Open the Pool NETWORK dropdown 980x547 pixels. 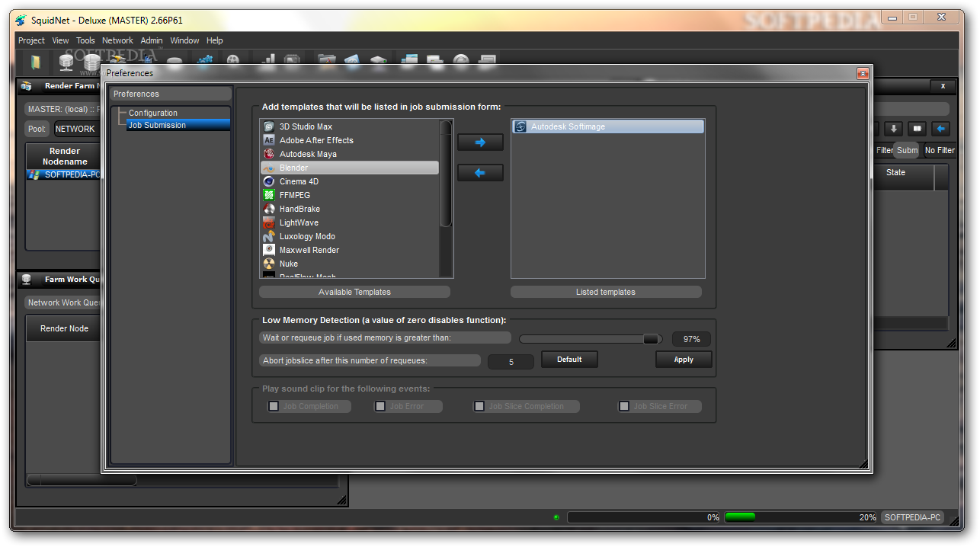click(x=75, y=129)
